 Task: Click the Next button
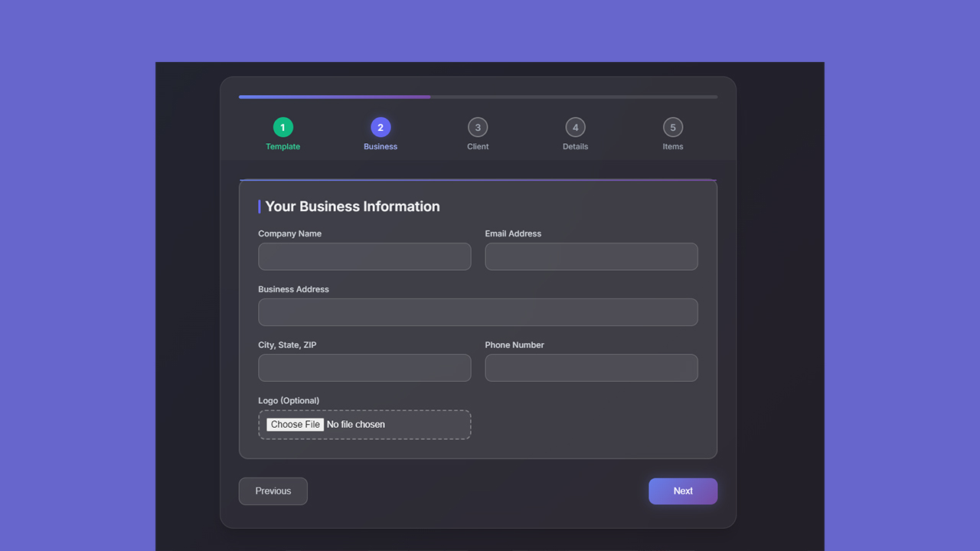682,491
